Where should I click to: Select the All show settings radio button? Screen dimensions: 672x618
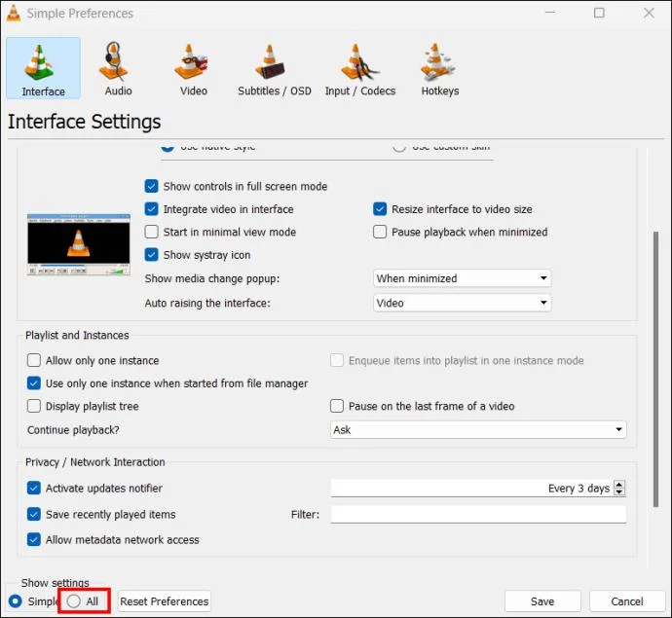point(74,600)
